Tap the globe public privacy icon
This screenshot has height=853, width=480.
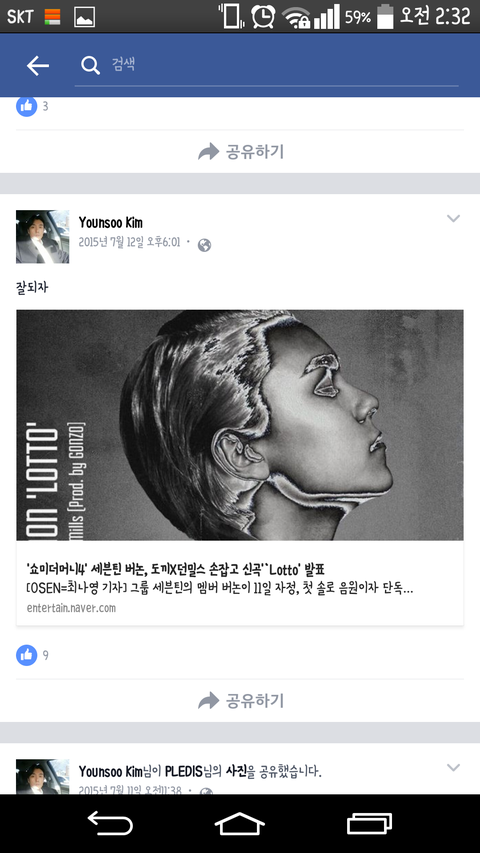coord(204,245)
